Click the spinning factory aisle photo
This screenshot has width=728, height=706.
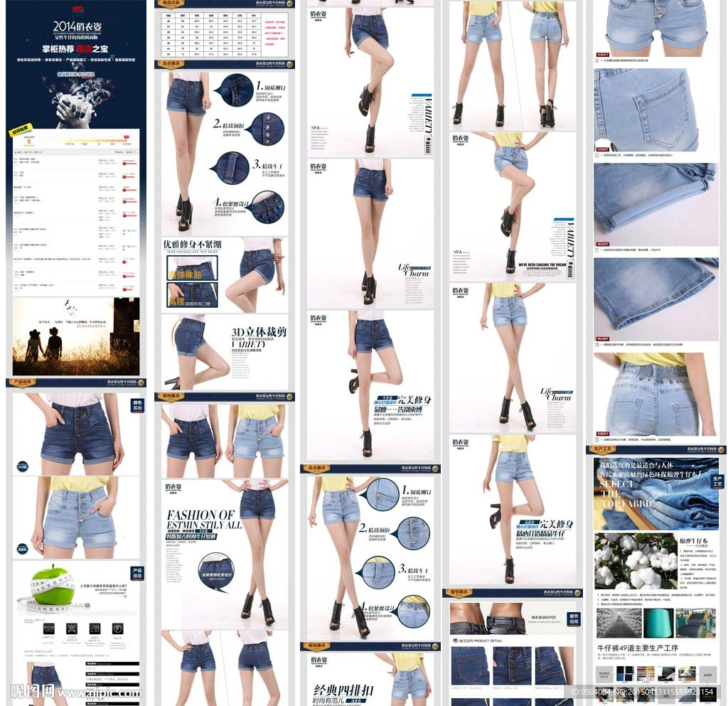click(620, 622)
